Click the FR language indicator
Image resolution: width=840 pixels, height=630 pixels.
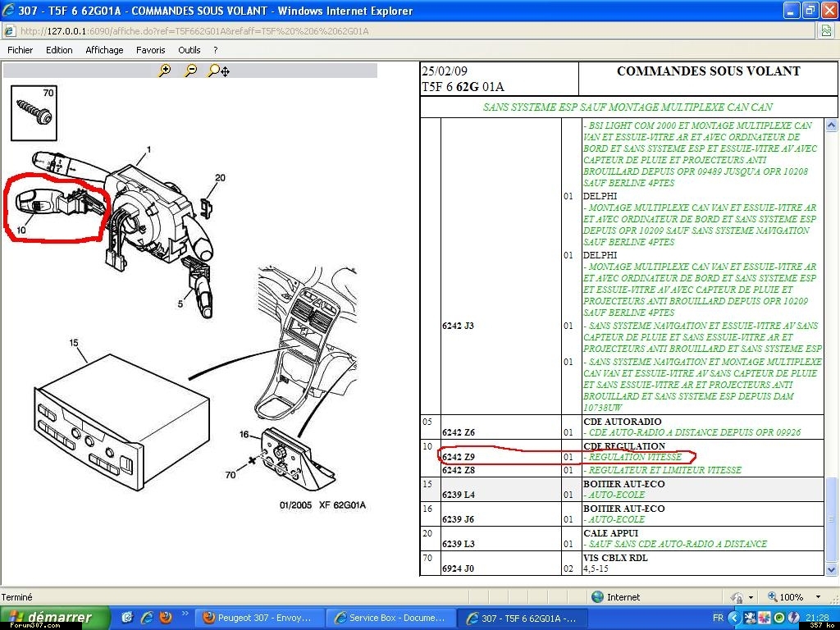(x=718, y=618)
